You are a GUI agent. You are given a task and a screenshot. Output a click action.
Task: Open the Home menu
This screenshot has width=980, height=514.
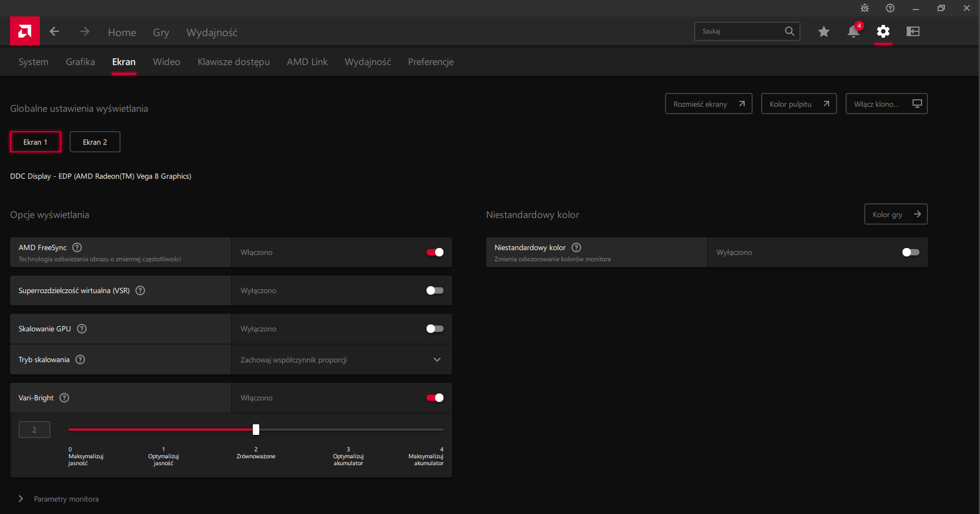[122, 32]
